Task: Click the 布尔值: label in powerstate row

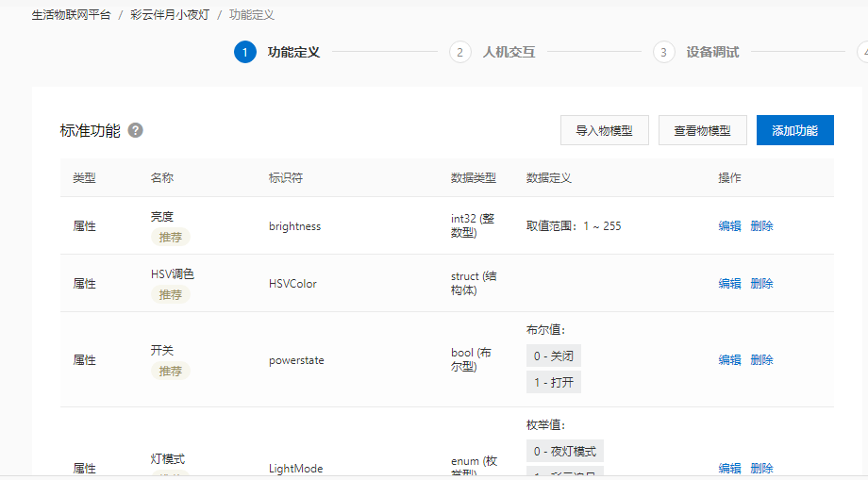Action: pos(546,330)
